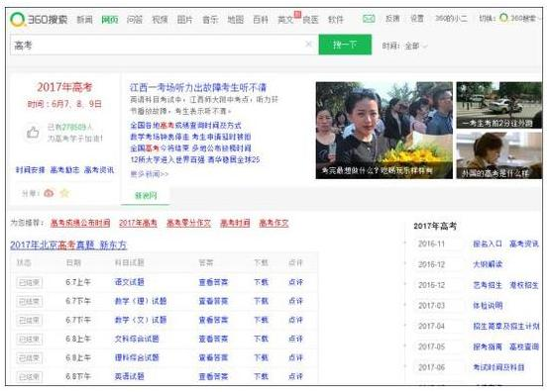
Task: Open the 高考励志 link
Action: (64, 170)
